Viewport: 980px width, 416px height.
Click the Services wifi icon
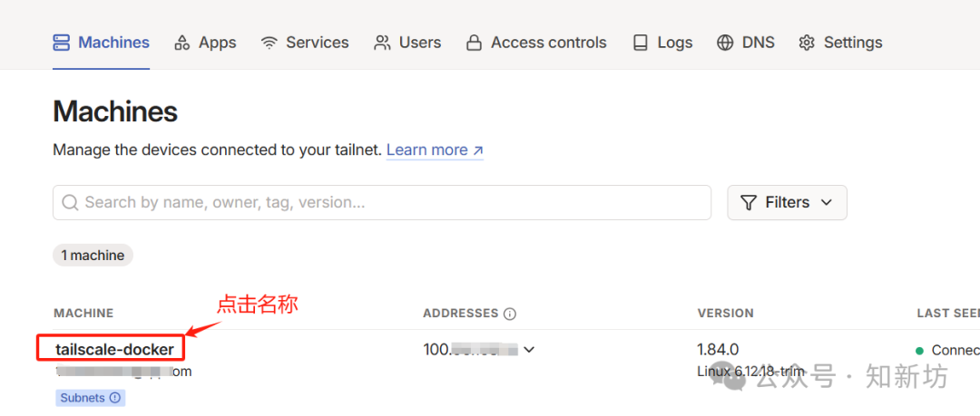click(x=269, y=43)
